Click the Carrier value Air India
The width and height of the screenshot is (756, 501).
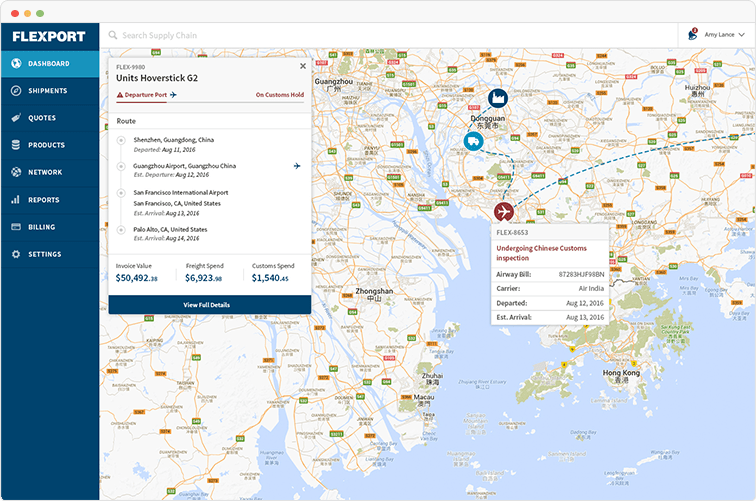pyautogui.click(x=591, y=288)
